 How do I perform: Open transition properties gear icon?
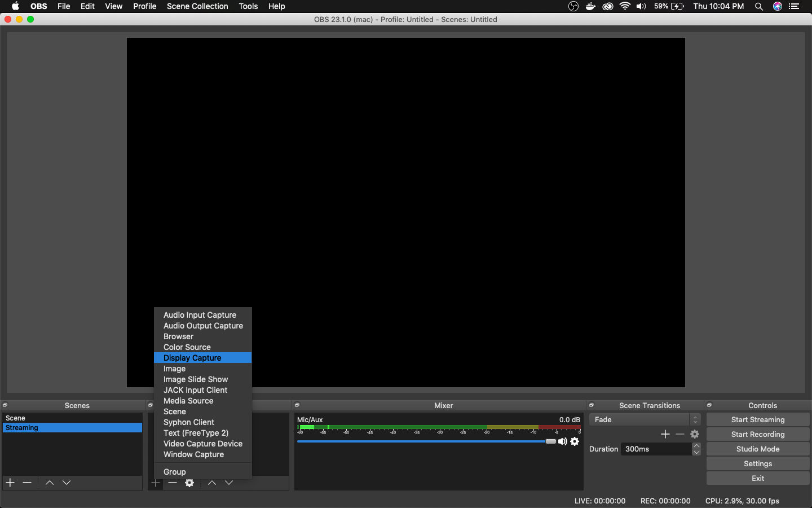(695, 434)
